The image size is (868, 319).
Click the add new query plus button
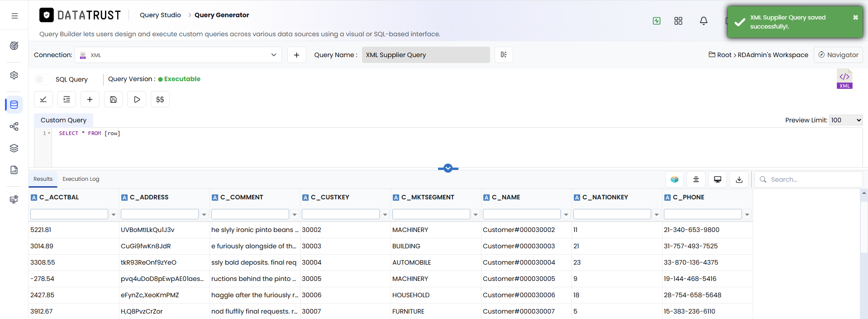point(90,99)
